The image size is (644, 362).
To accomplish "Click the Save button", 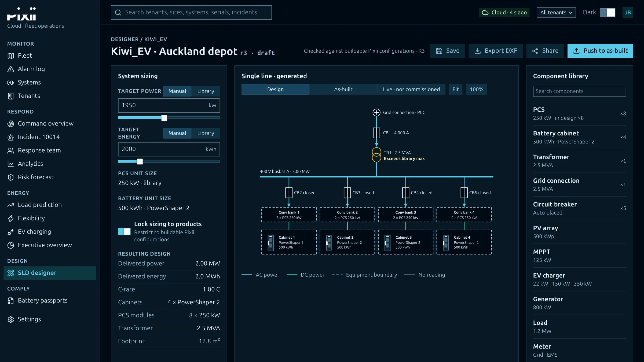I will 448,51.
